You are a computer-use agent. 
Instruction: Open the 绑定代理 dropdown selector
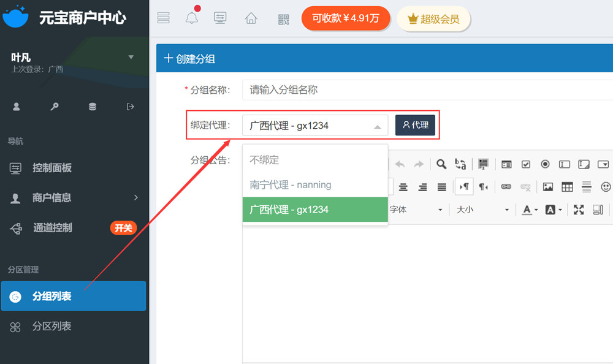[315, 126]
